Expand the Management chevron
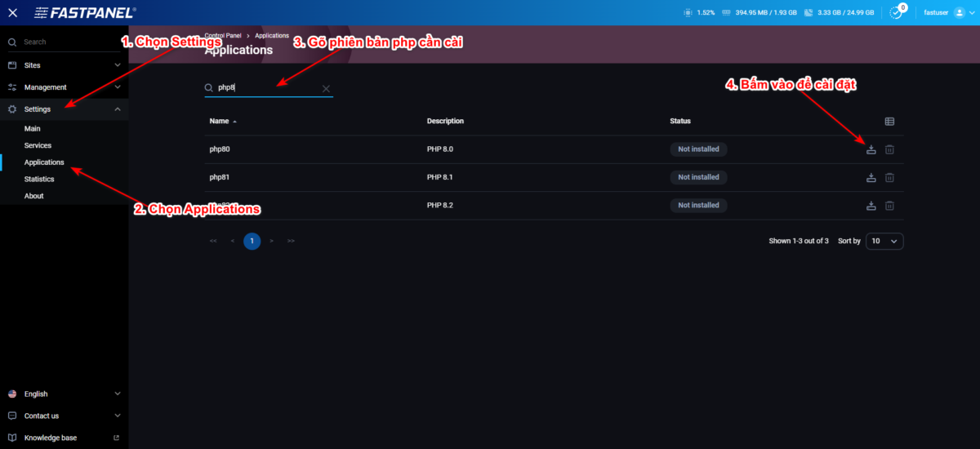 pos(118,87)
